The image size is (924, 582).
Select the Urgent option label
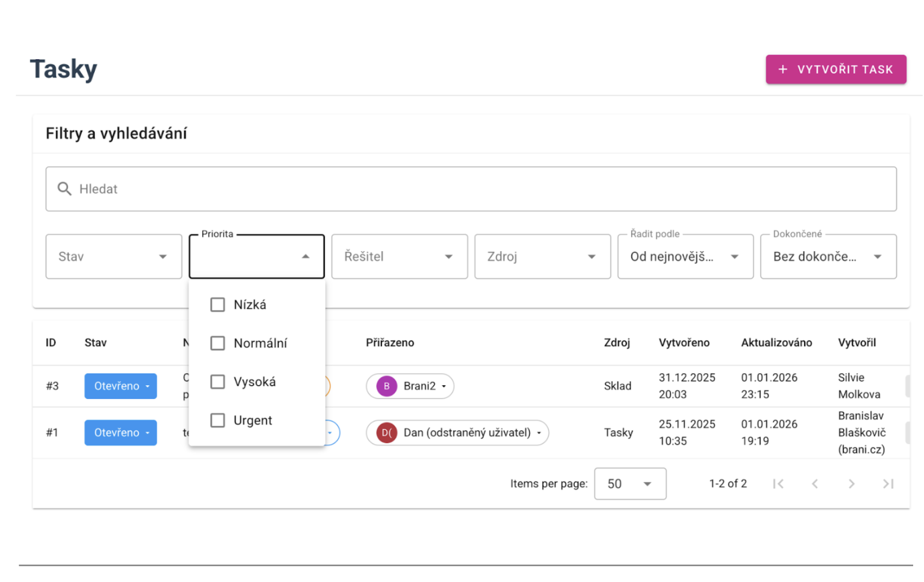[x=253, y=420]
